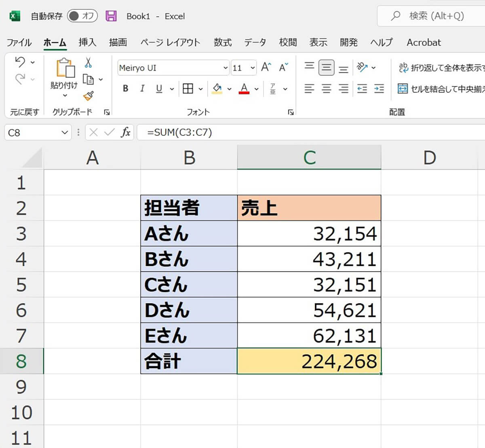Screen dimensions: 485x448
Task: Select column B header
Action: 189,157
